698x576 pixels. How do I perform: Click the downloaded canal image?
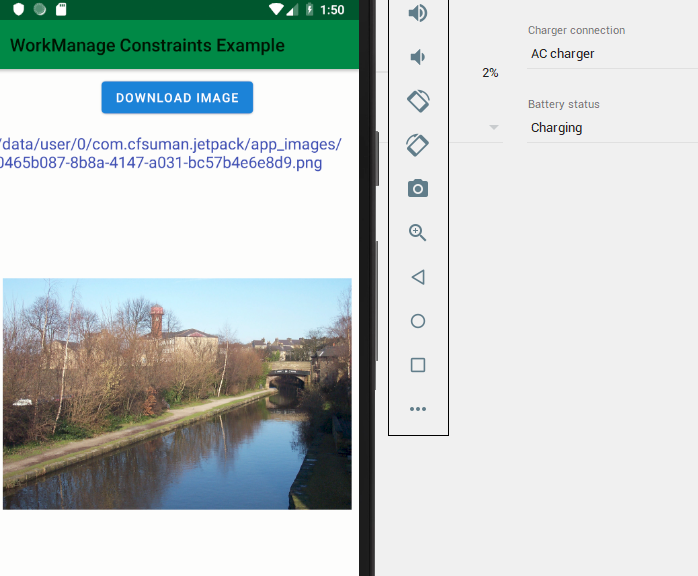[177, 394]
